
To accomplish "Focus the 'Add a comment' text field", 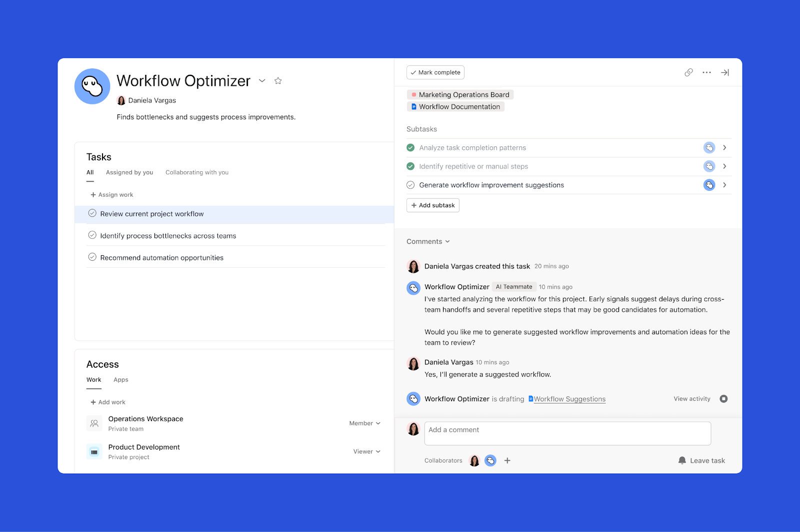I will tap(567, 433).
